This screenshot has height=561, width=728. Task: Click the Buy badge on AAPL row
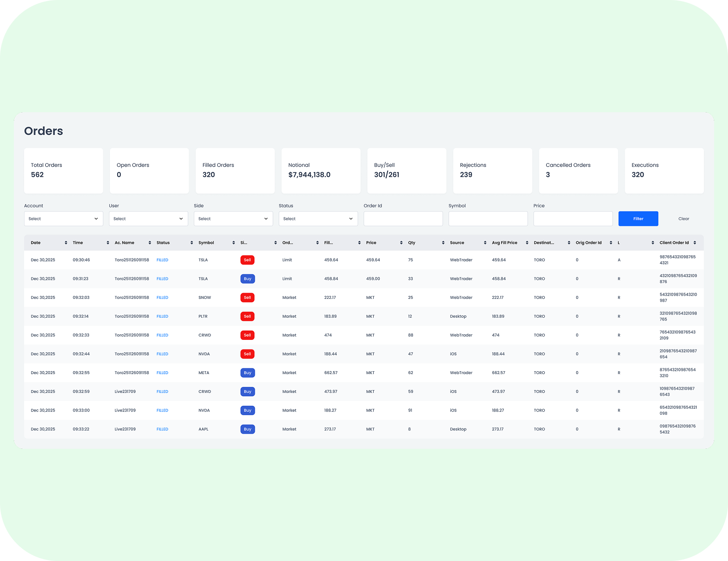(x=247, y=429)
